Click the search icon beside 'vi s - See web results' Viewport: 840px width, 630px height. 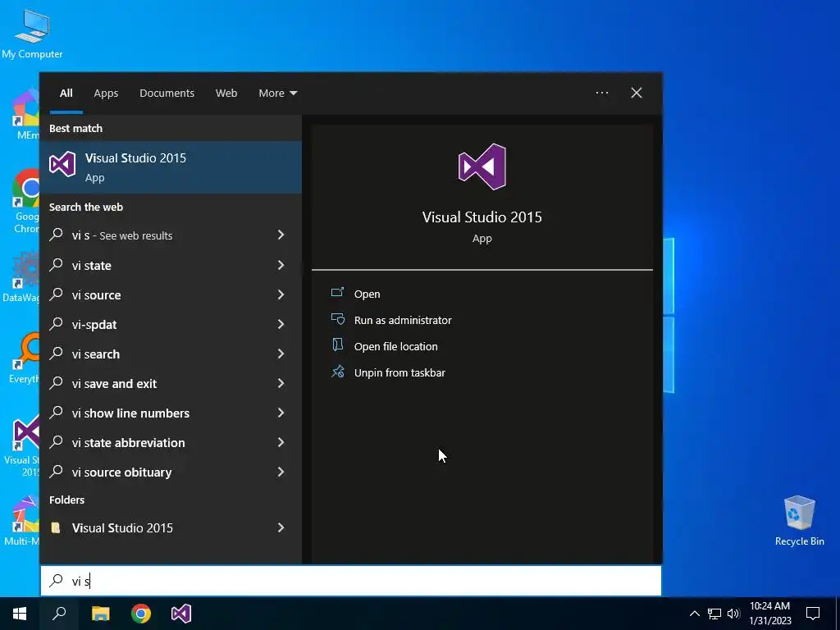57,235
